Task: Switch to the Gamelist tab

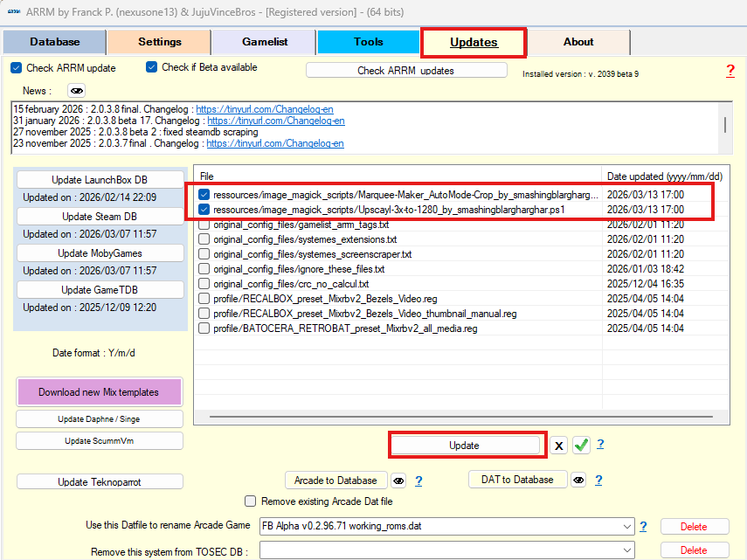Action: pos(263,42)
